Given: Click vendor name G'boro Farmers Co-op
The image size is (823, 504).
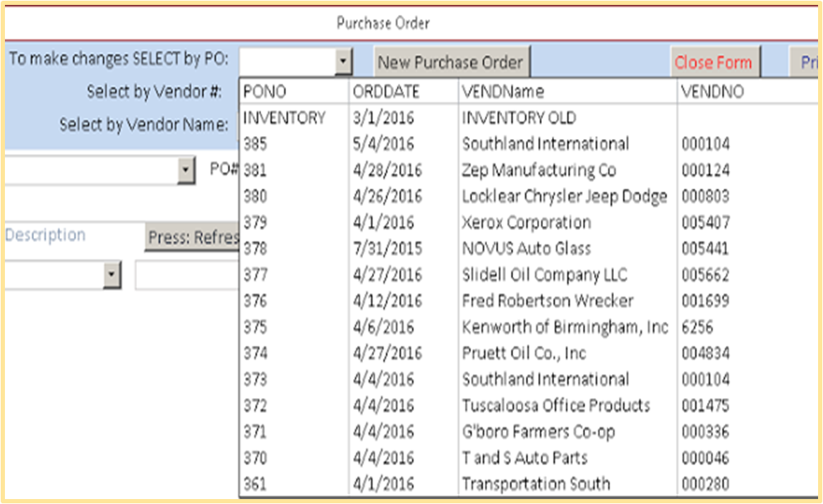Looking at the screenshot, I should pos(539,431).
